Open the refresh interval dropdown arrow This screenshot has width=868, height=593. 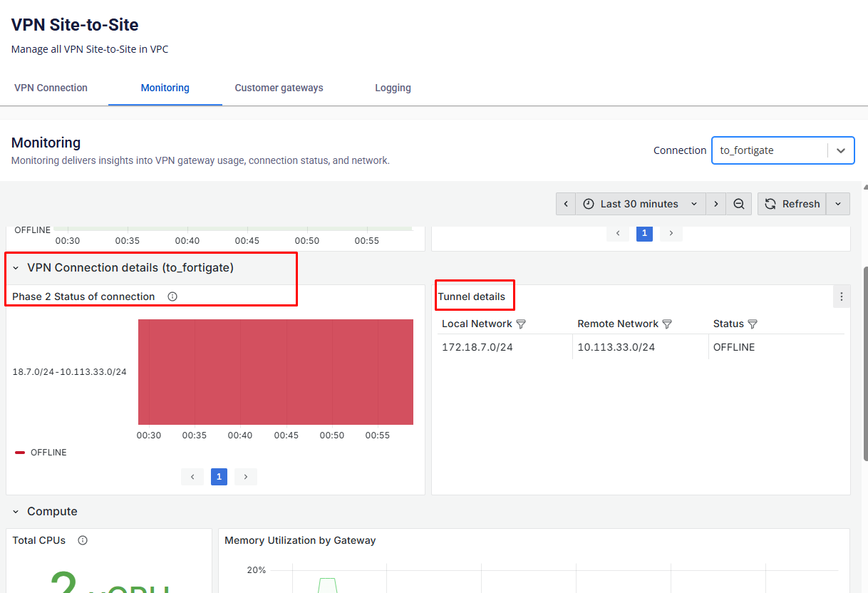pos(838,204)
